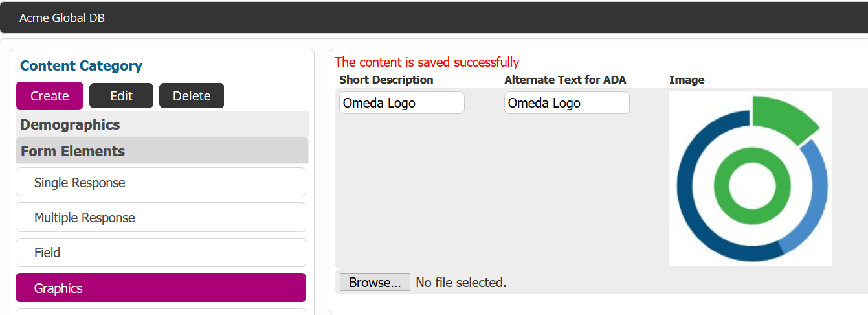This screenshot has width=868, height=315.
Task: Click the Delete category button
Action: (192, 95)
